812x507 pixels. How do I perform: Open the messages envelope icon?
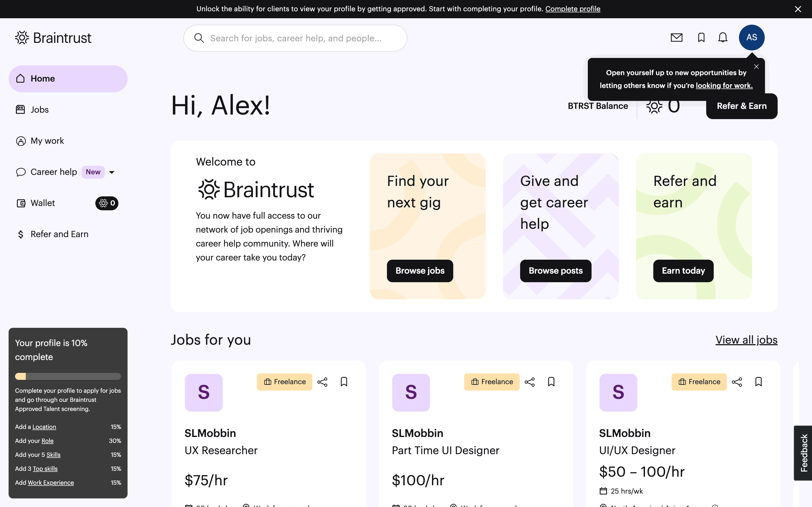[676, 38]
